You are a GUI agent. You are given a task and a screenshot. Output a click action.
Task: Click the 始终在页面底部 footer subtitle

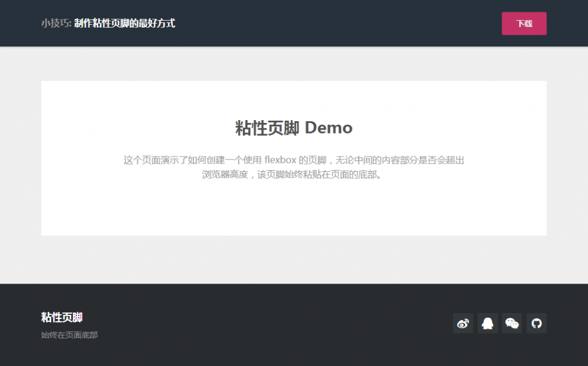click(x=69, y=335)
